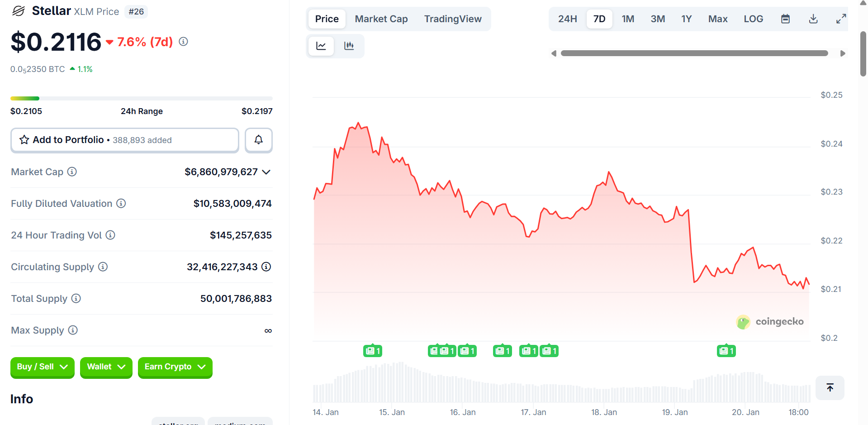Open the Wallet dropdown button

point(106,367)
